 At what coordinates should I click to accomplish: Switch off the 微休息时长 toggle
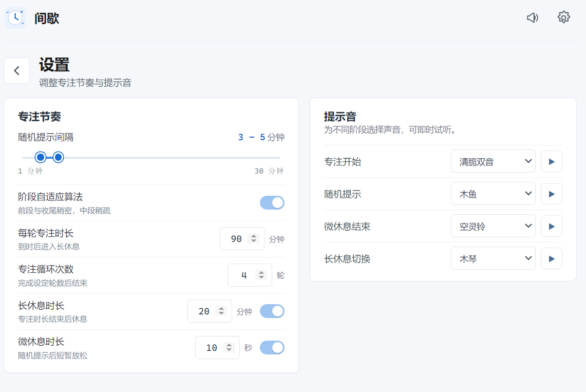click(x=272, y=347)
